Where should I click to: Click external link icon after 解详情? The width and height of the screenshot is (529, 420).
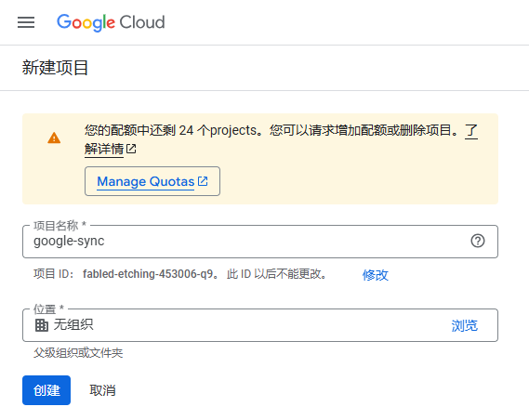click(x=131, y=149)
